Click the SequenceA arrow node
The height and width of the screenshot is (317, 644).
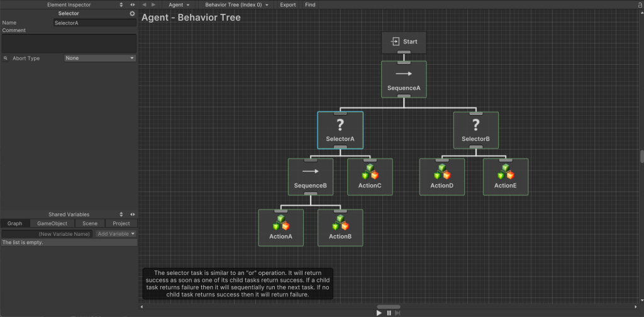click(x=404, y=79)
